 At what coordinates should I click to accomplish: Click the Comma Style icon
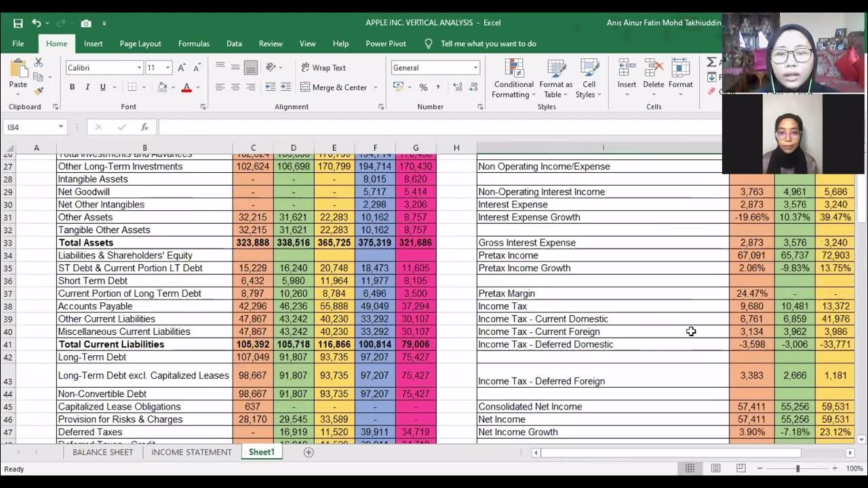click(x=438, y=87)
